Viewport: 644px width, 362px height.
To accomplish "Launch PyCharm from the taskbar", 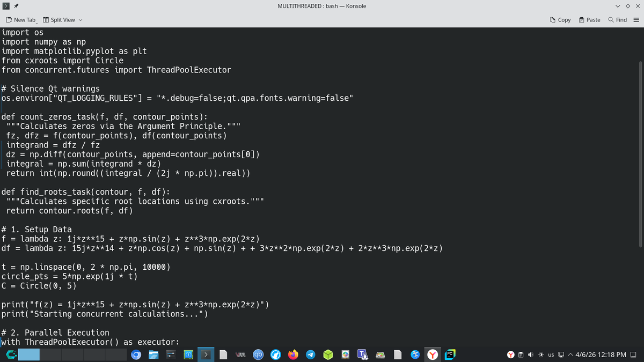I will [x=450, y=354].
